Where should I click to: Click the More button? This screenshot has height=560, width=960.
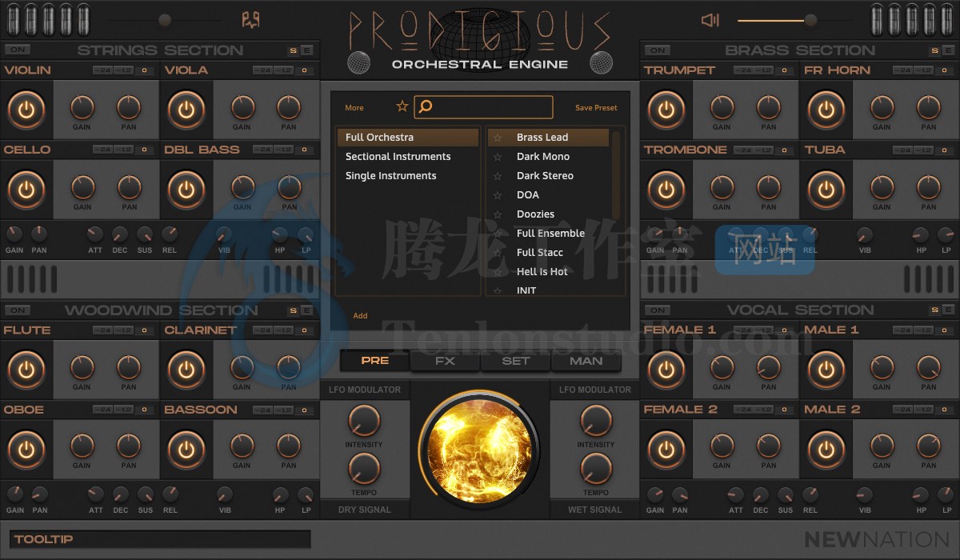point(354,108)
